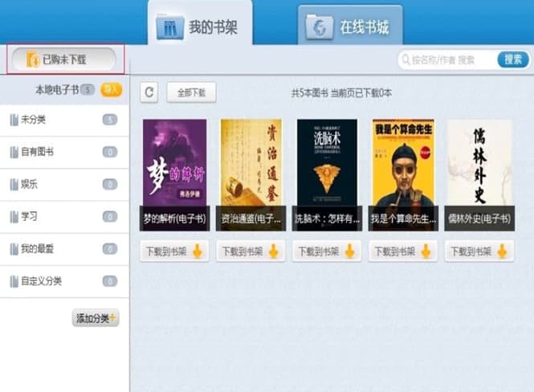This screenshot has width=534, height=392.
Task: Click the count badge next to 本地电子书
Action: 88,90
